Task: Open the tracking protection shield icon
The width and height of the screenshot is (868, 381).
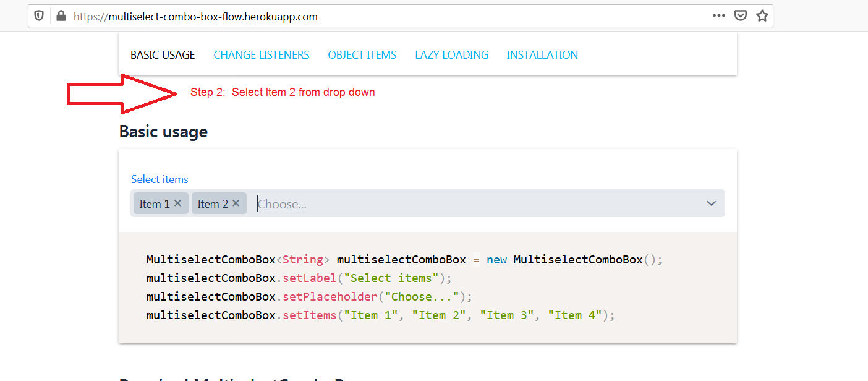Action: click(39, 16)
